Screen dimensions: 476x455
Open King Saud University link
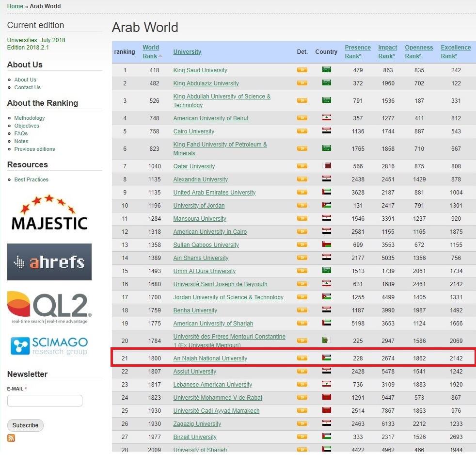click(200, 70)
